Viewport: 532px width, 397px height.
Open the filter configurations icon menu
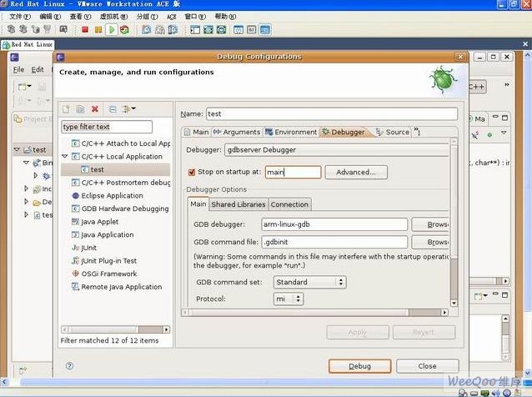(x=129, y=109)
